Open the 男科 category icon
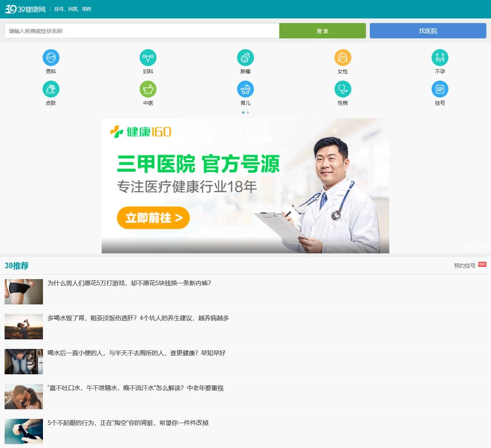The image size is (491, 448). (51, 58)
